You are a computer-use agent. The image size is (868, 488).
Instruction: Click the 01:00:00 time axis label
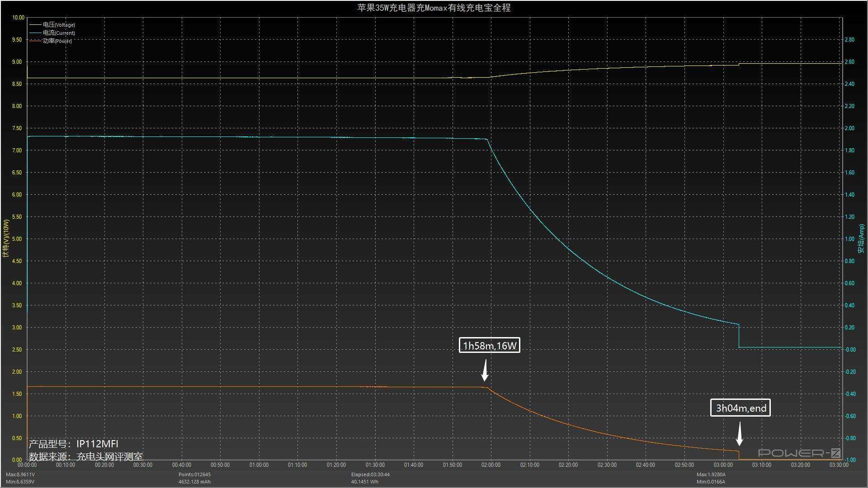pos(259,465)
